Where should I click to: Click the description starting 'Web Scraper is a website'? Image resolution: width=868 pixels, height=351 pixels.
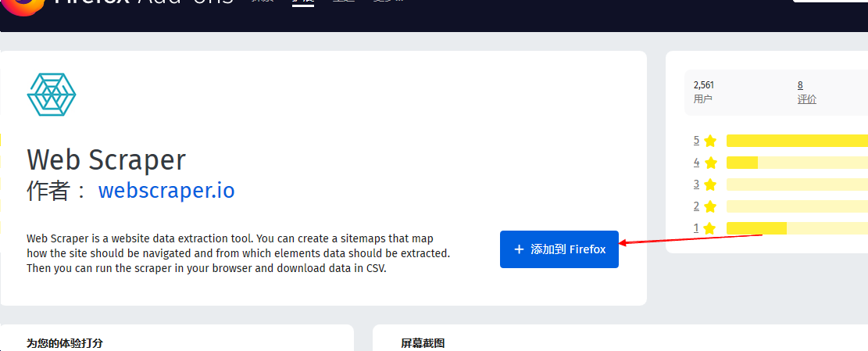pos(238,253)
